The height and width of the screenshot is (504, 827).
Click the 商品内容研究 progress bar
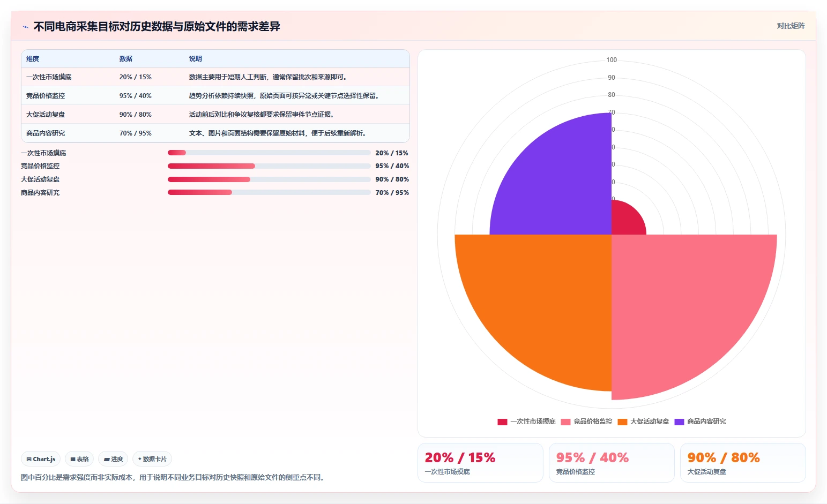click(x=269, y=192)
